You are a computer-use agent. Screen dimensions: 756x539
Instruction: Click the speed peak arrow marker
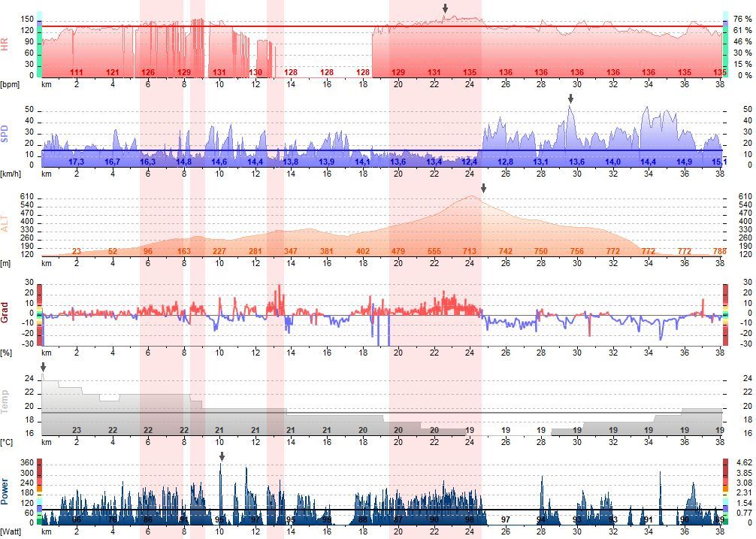[570, 98]
